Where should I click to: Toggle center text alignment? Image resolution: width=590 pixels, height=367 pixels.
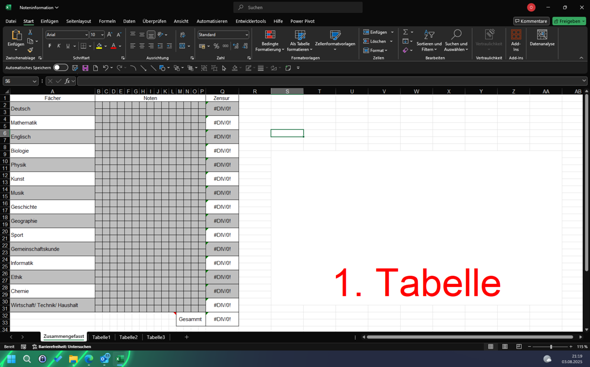click(142, 46)
